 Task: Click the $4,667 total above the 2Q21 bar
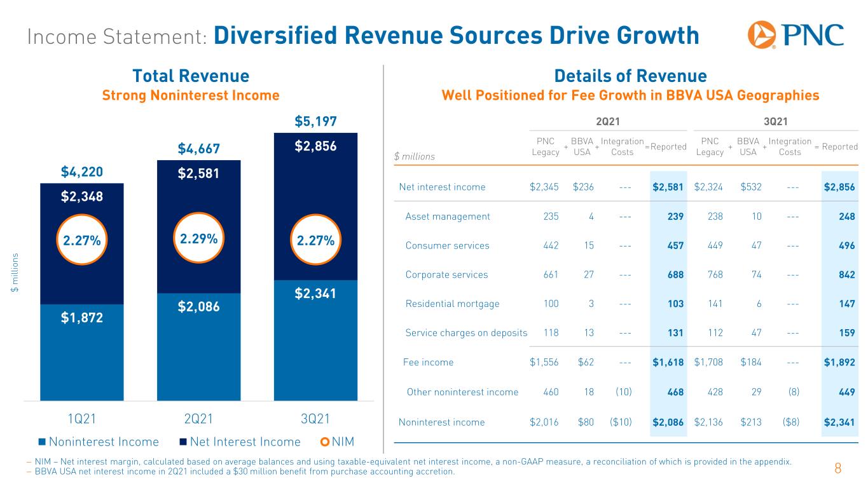(x=198, y=149)
